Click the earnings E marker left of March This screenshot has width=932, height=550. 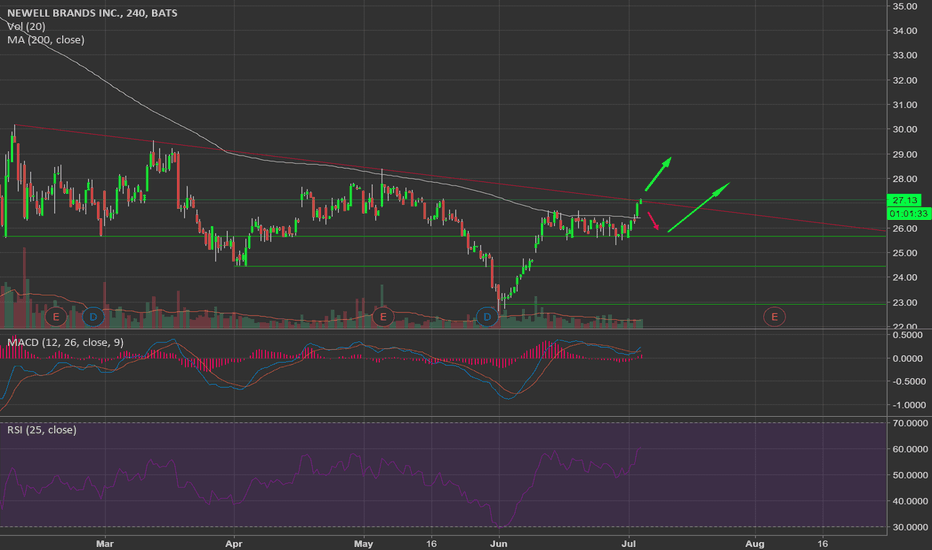click(x=56, y=317)
